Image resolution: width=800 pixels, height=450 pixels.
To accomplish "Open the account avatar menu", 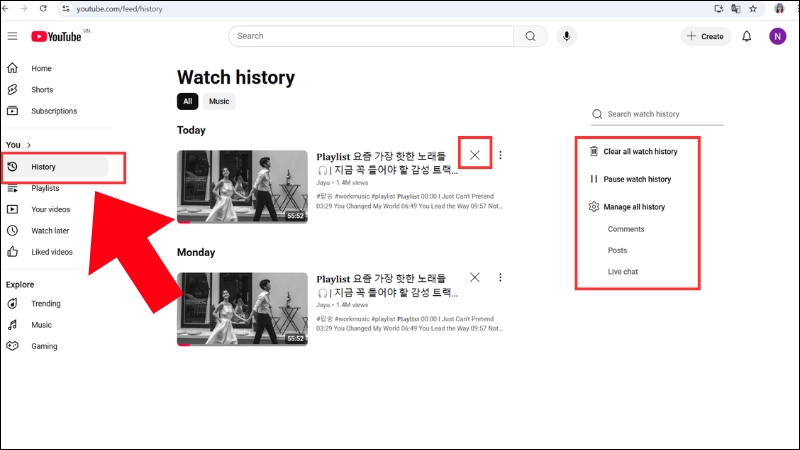I will coord(777,36).
